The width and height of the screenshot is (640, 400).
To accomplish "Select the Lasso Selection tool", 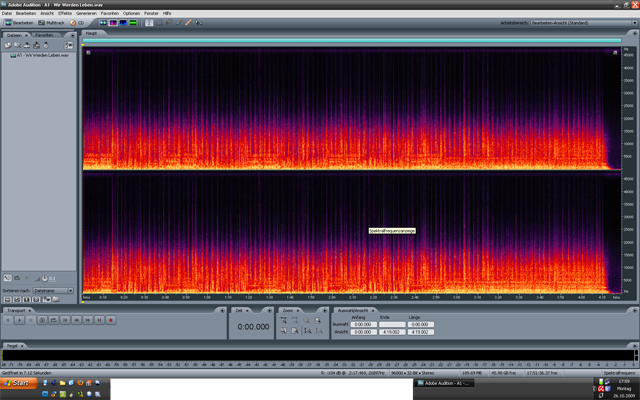I will point(169,23).
